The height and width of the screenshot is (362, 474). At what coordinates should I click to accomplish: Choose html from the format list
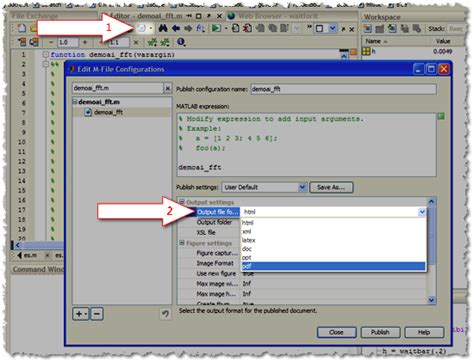click(x=333, y=223)
